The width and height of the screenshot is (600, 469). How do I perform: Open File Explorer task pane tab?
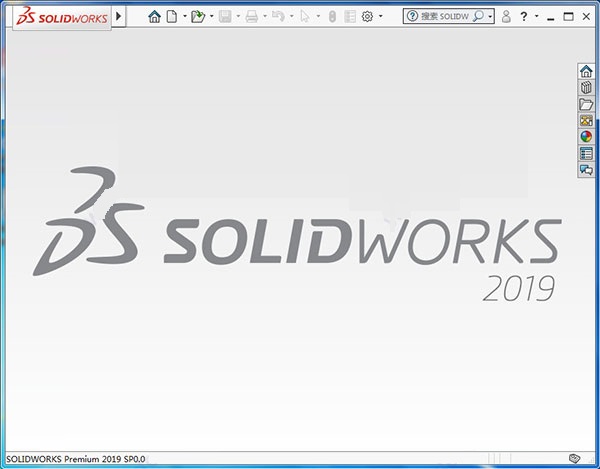pos(586,104)
